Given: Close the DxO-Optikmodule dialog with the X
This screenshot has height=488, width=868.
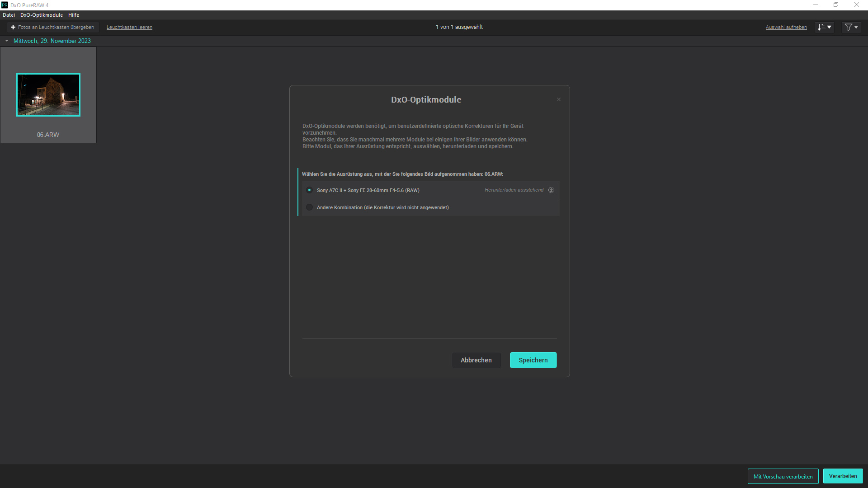Looking at the screenshot, I should pyautogui.click(x=559, y=99).
